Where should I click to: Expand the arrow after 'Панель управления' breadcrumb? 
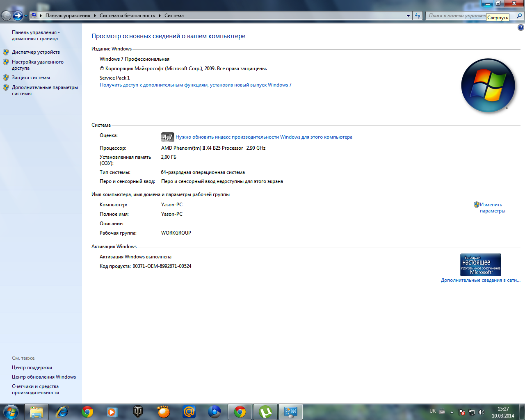(x=95, y=16)
